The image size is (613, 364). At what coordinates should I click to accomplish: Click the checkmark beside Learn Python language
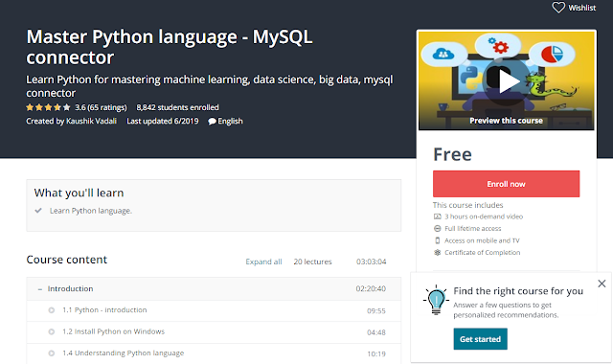click(38, 211)
